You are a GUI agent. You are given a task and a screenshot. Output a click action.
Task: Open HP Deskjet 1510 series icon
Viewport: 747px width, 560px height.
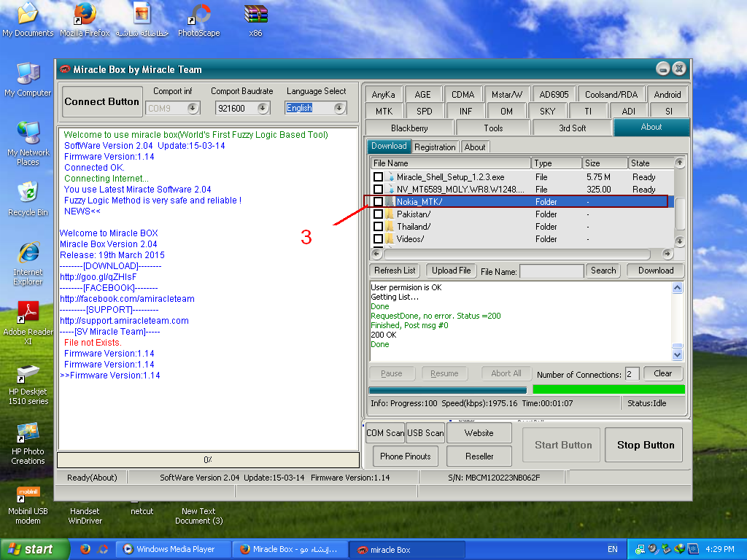(28, 384)
